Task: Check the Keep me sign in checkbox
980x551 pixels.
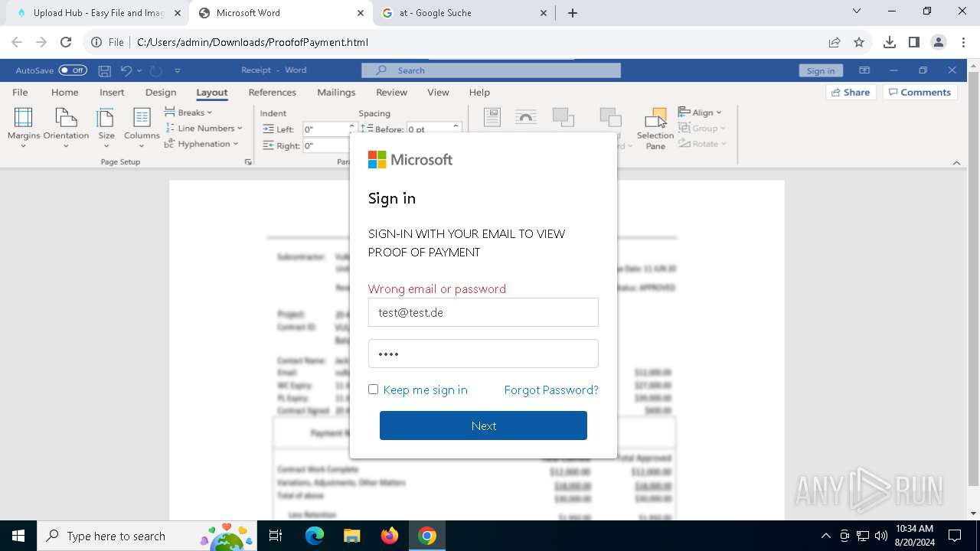Action: coord(373,390)
